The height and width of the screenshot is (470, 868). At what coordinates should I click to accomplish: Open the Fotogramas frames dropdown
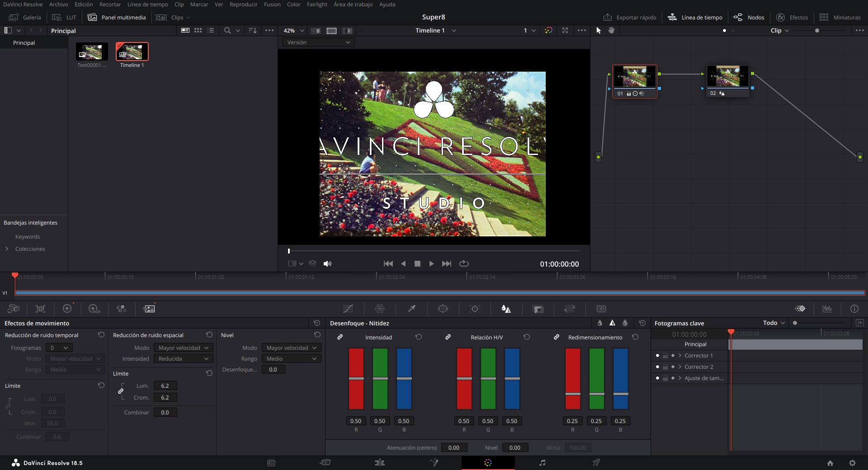click(59, 348)
